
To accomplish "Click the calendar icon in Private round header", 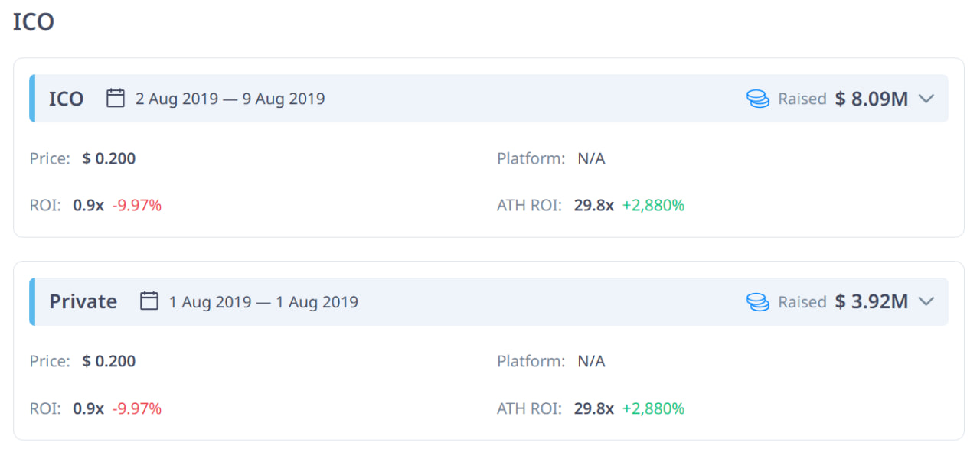I will (149, 301).
